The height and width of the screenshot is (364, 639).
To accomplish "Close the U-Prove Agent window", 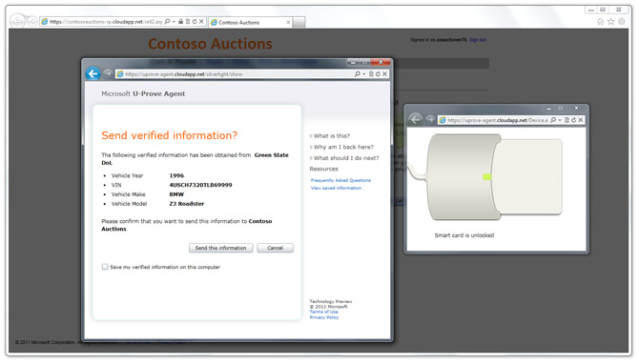I will (x=381, y=62).
